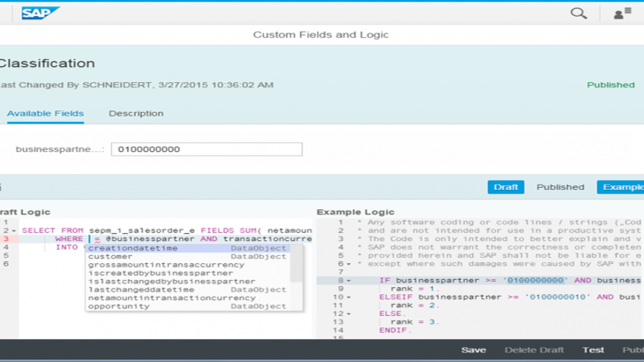Click the Example Logic panel heading

pyautogui.click(x=356, y=212)
